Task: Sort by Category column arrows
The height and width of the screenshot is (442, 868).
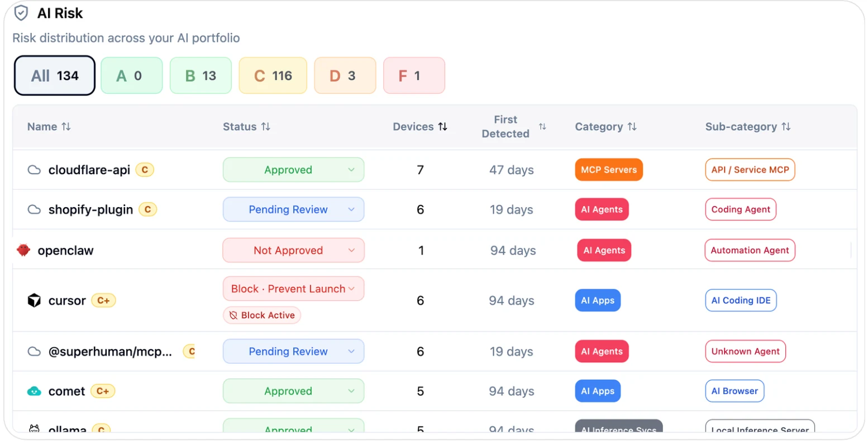Action: coord(632,127)
